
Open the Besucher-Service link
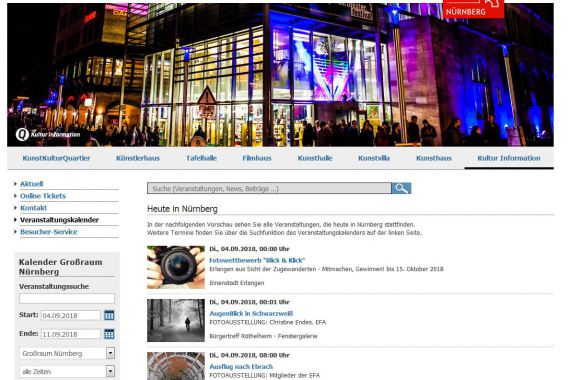tap(49, 232)
